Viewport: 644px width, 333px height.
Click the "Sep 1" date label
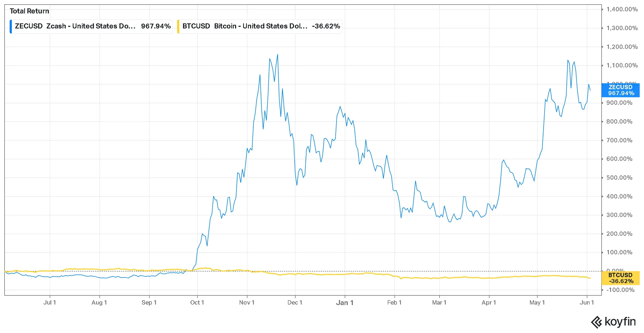point(149,303)
